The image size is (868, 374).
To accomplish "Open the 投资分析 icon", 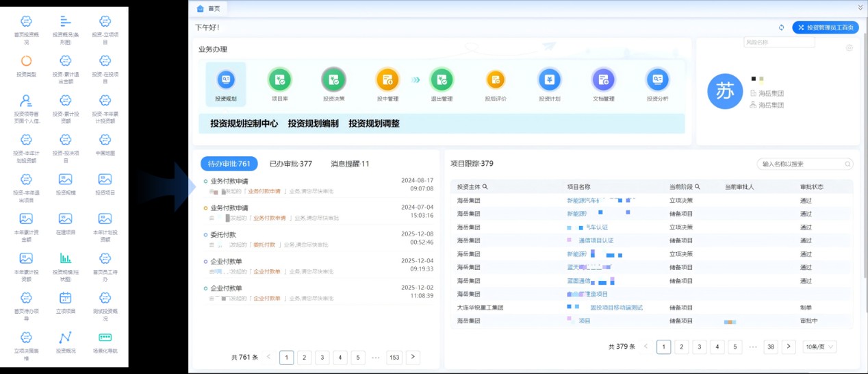I will (657, 81).
